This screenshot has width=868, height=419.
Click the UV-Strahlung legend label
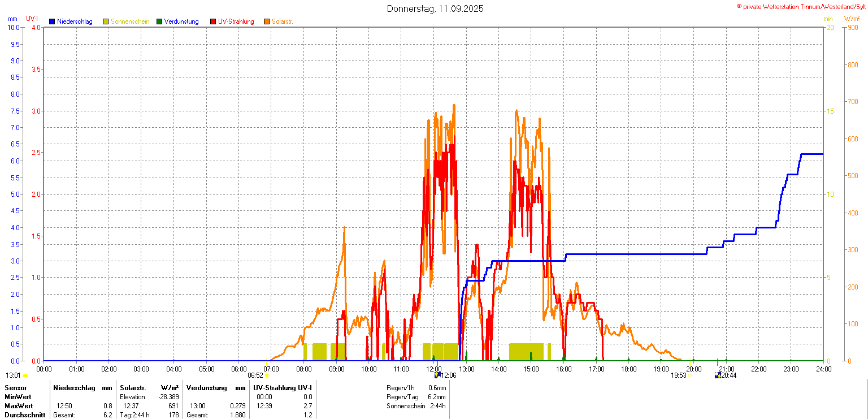pyautogui.click(x=236, y=21)
